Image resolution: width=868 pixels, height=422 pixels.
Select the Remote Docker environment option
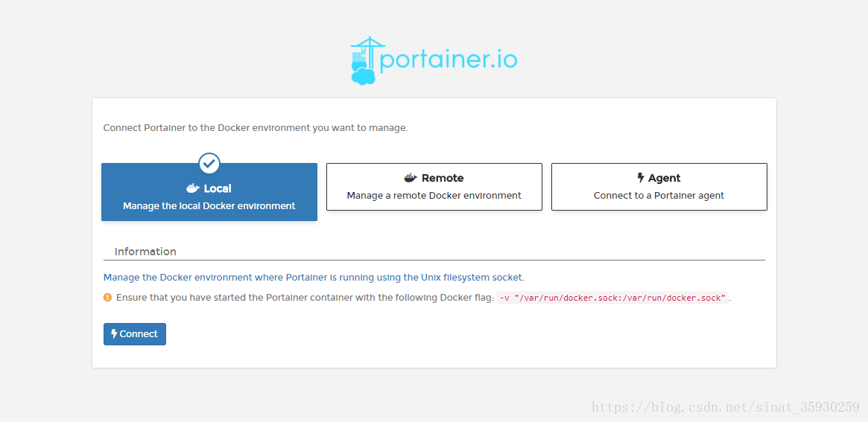coord(434,186)
